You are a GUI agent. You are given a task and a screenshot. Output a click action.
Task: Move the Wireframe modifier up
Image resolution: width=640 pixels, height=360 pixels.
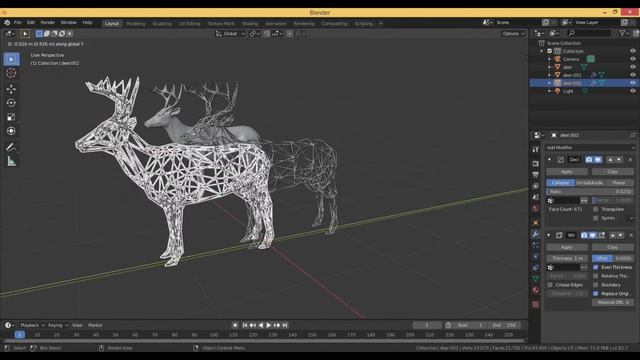pos(612,236)
